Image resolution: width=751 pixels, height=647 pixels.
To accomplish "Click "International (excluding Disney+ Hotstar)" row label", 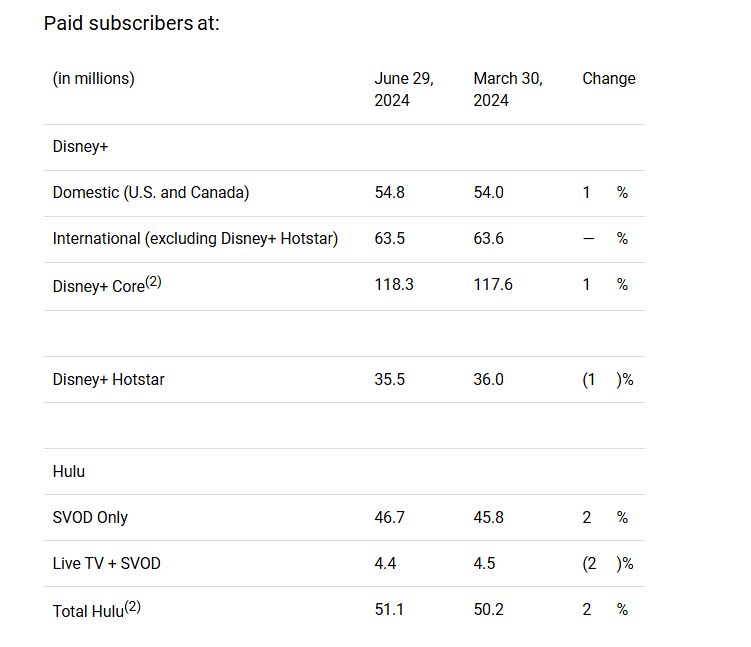I will [x=195, y=239].
